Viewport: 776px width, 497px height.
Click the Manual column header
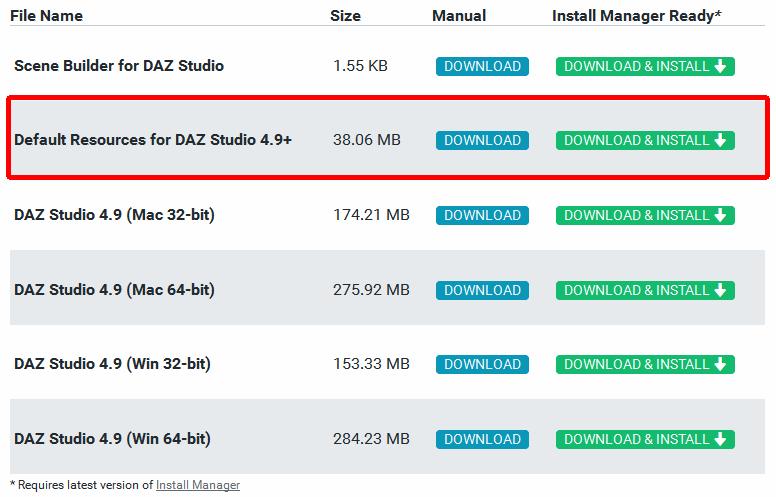[x=459, y=16]
